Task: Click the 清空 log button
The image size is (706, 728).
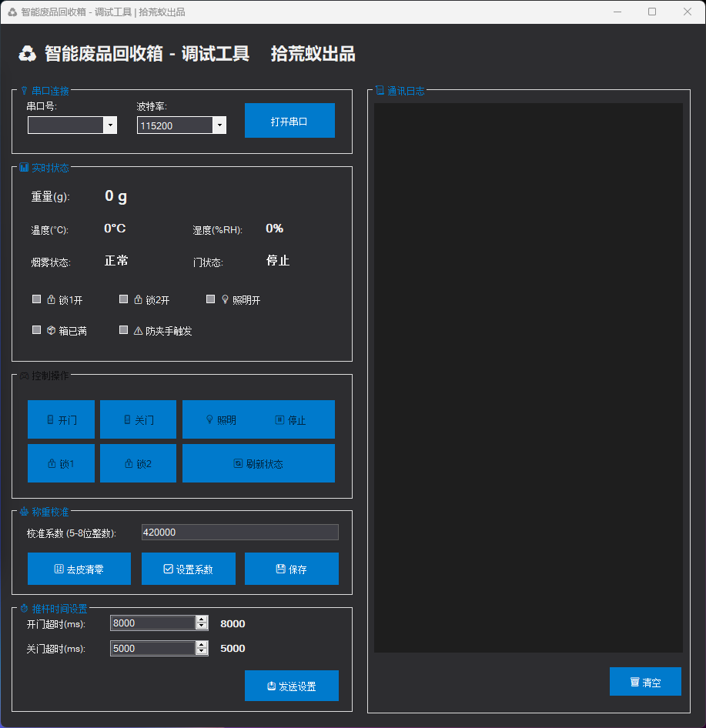Action: coord(645,681)
